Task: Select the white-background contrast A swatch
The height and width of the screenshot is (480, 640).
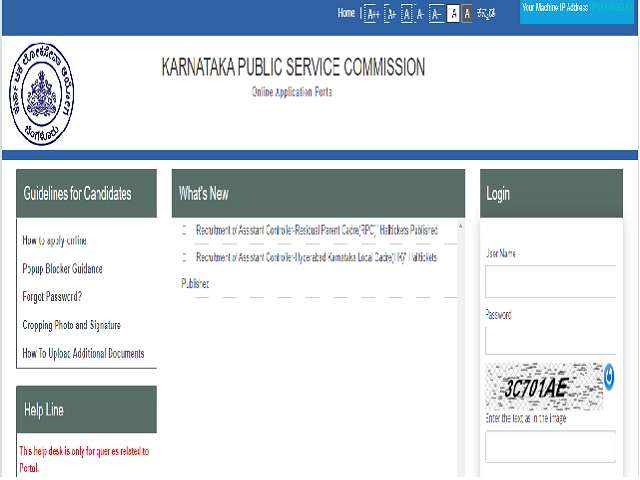Action: [x=453, y=14]
